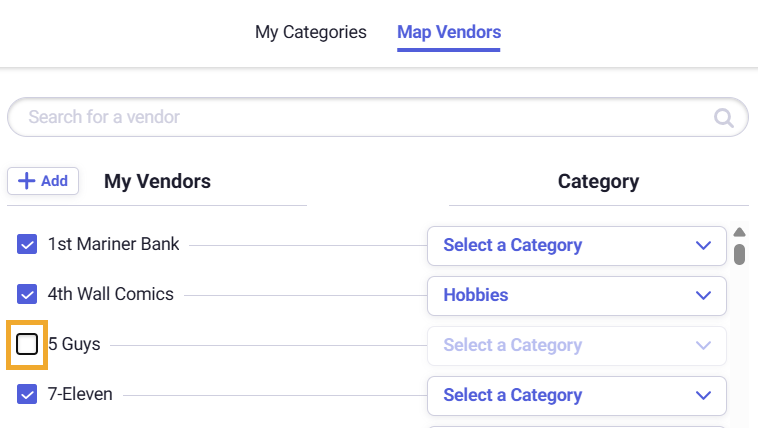Focus the Search for a vendor field

[360, 117]
